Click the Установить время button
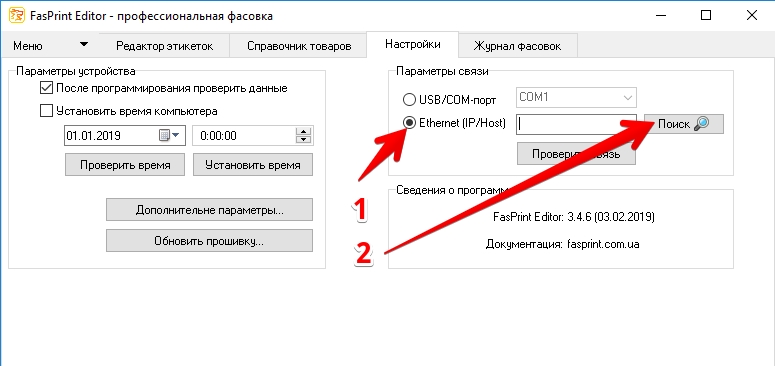Image resolution: width=775 pixels, height=366 pixels. (x=253, y=164)
